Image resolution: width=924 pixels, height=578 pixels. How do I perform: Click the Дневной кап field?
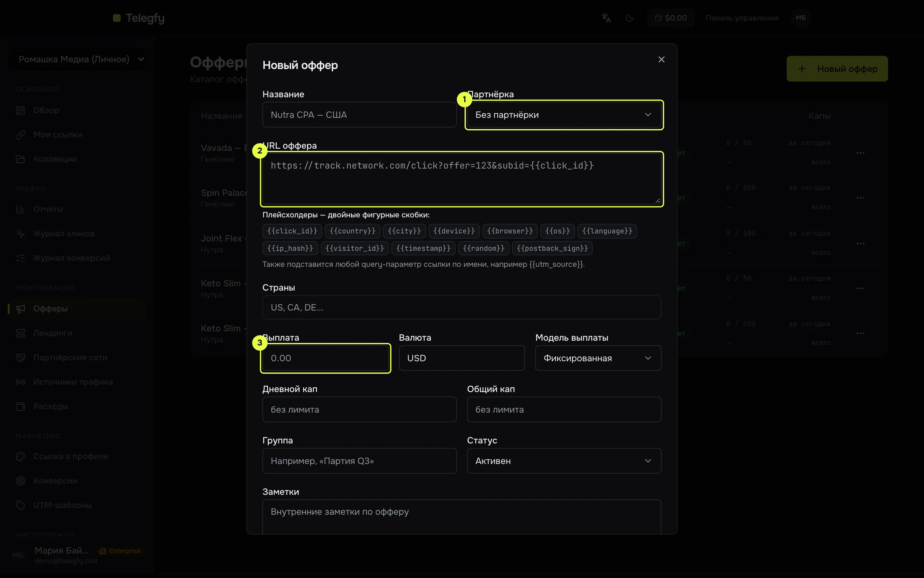[x=359, y=409]
